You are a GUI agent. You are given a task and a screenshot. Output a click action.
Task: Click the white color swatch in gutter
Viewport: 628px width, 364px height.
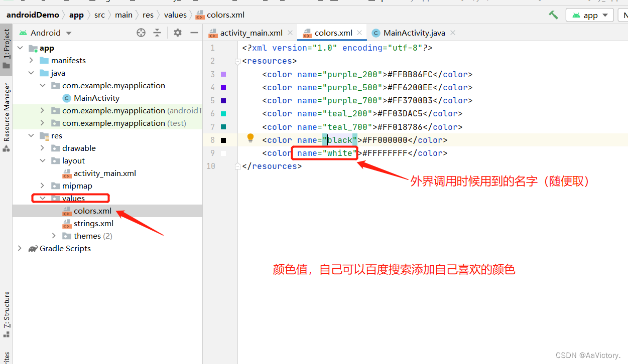coord(223,153)
